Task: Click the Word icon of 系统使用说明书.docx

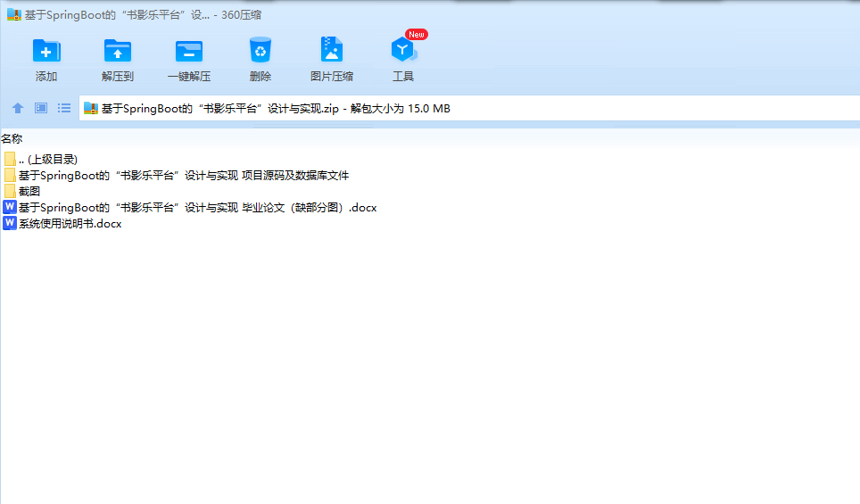Action: pos(10,223)
